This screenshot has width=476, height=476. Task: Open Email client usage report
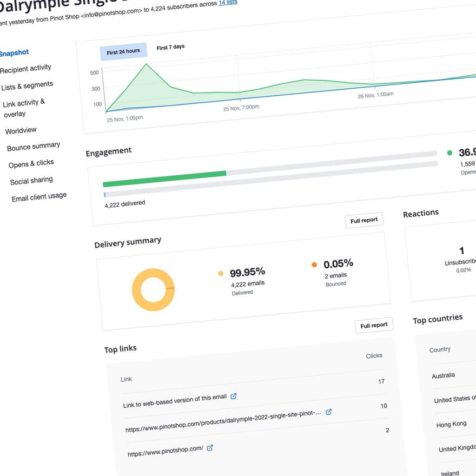coord(39,197)
